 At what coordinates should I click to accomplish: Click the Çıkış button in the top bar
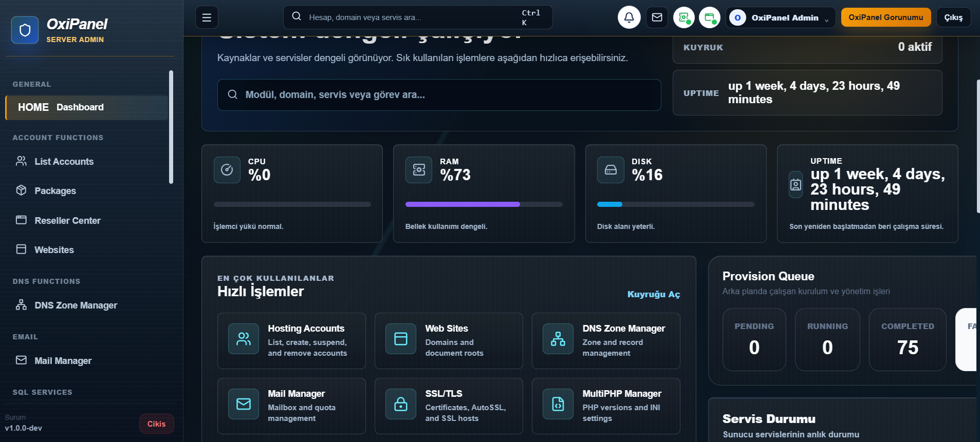coord(953,17)
